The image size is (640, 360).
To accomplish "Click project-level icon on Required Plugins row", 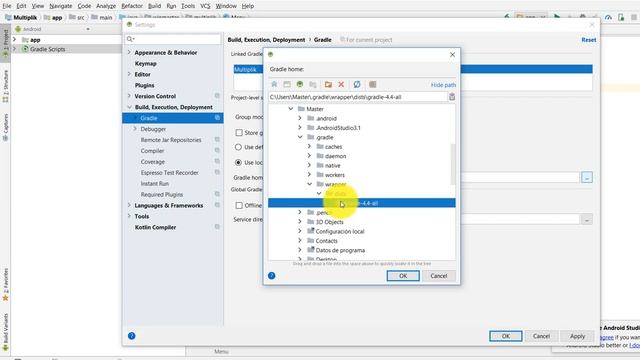I will click(x=217, y=194).
